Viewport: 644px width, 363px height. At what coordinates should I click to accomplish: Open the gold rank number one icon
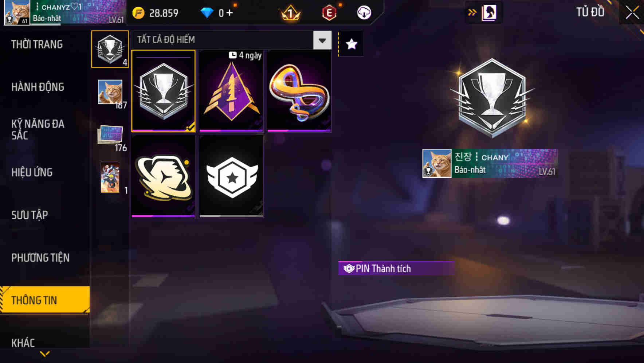(290, 13)
